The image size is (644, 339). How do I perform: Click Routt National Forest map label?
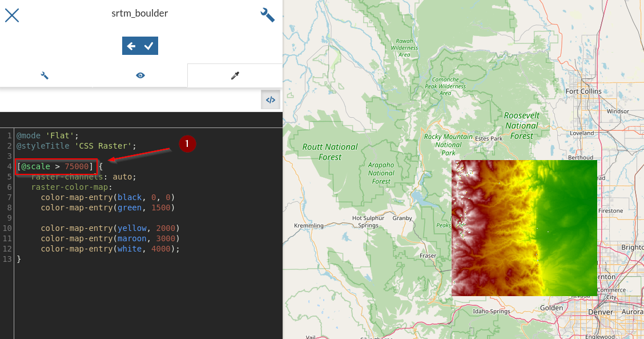click(x=330, y=152)
